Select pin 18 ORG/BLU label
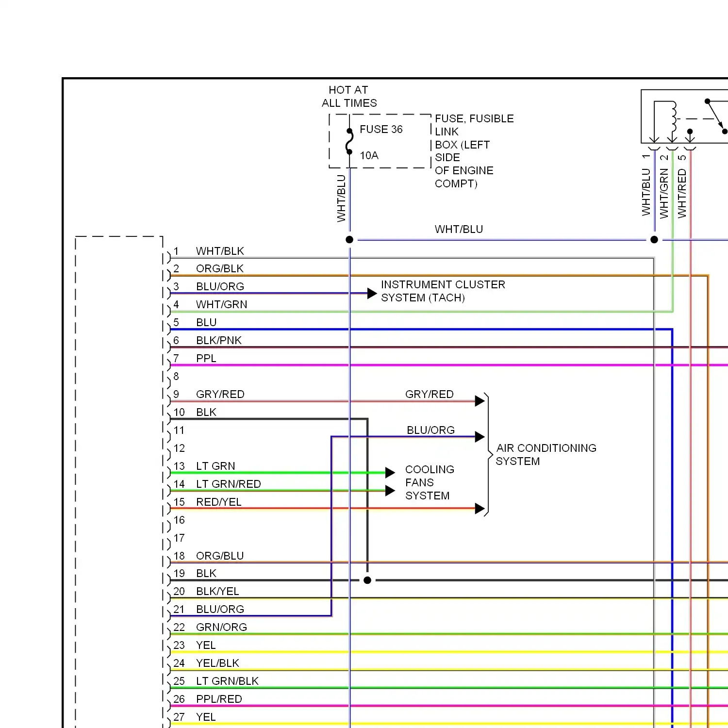Viewport: 728px width, 728px height. [x=220, y=556]
